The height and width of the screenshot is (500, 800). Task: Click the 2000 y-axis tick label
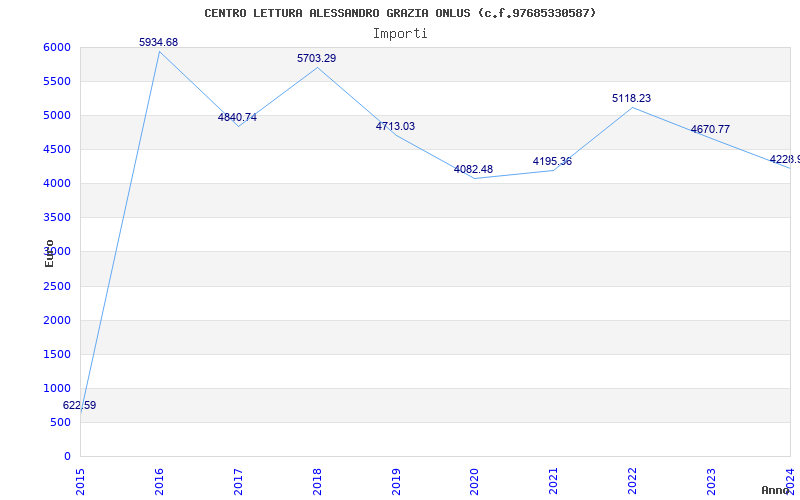click(57, 320)
